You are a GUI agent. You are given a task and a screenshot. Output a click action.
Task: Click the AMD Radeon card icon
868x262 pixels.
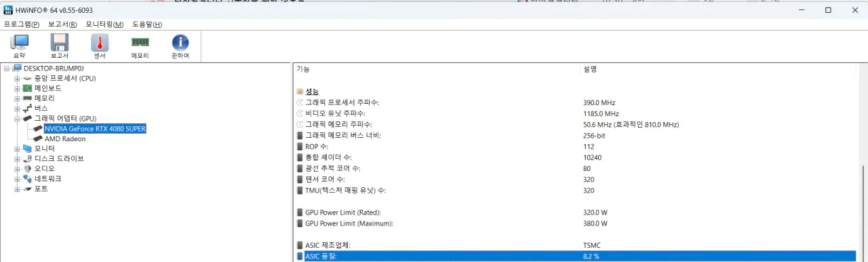pos(37,138)
